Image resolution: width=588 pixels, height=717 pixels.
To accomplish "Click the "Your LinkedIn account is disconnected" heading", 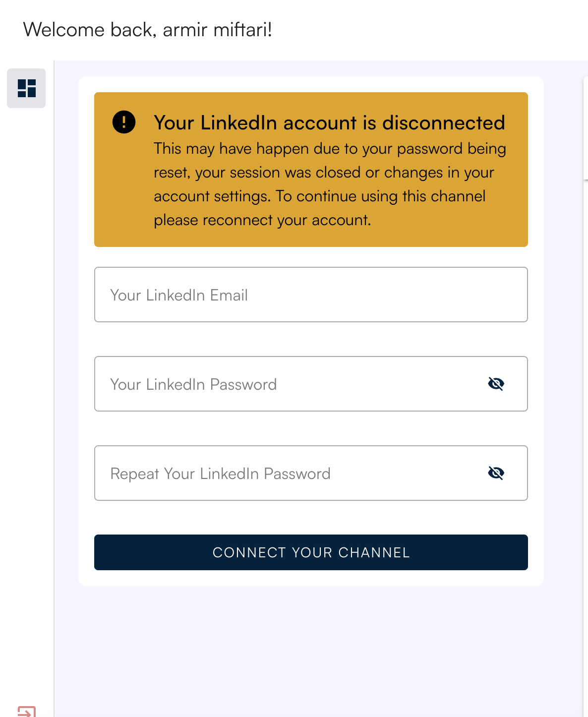I will 329,122.
